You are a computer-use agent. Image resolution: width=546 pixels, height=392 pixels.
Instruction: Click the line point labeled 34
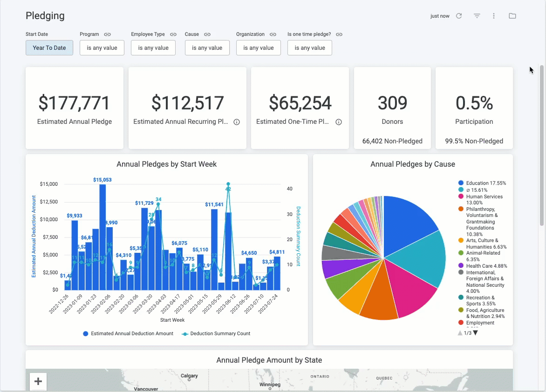tap(158, 204)
